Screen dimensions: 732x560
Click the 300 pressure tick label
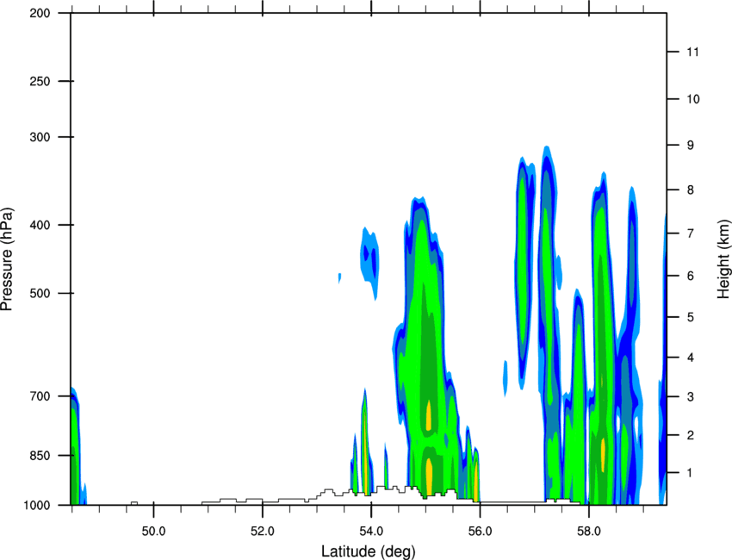coord(40,137)
